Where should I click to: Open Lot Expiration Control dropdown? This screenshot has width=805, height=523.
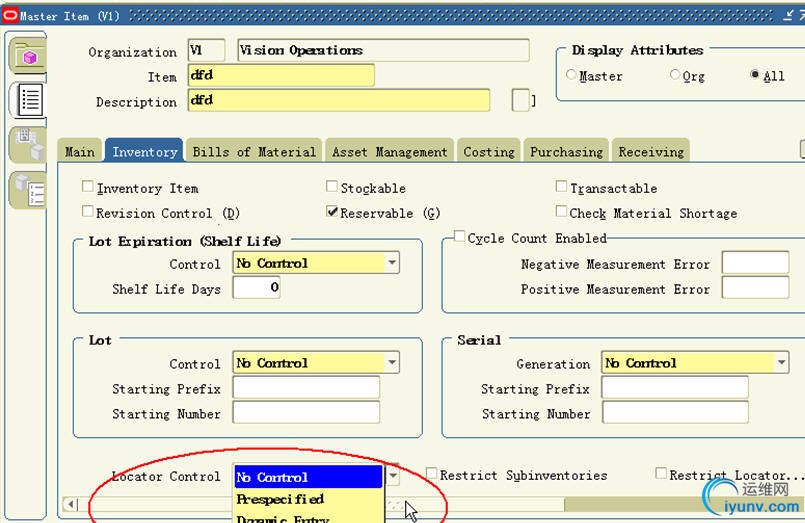(392, 263)
